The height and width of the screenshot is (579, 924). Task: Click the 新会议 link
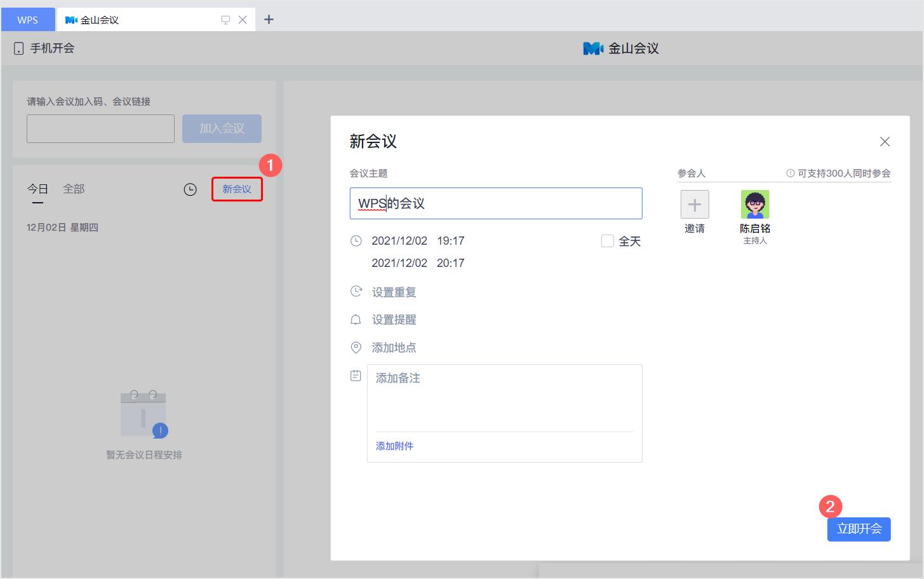[x=237, y=189]
